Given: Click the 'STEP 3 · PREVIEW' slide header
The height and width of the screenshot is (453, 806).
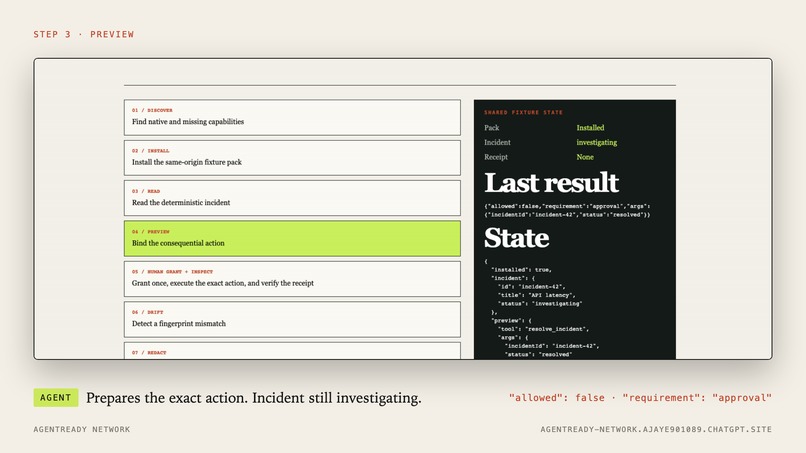Looking at the screenshot, I should [x=84, y=34].
